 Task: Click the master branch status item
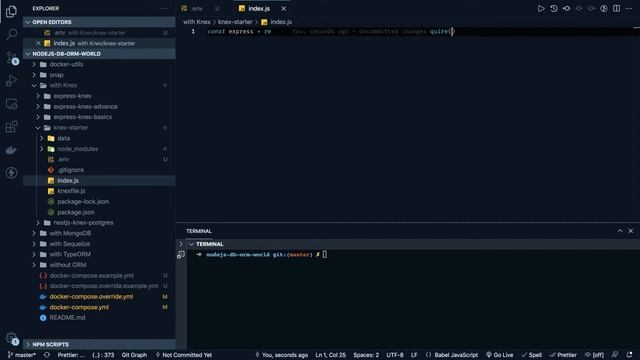click(22, 355)
